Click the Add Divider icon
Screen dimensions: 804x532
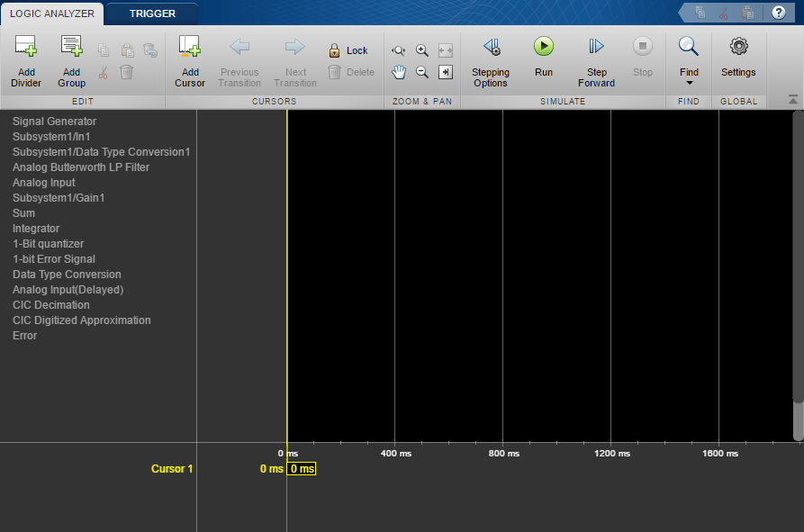[25, 46]
